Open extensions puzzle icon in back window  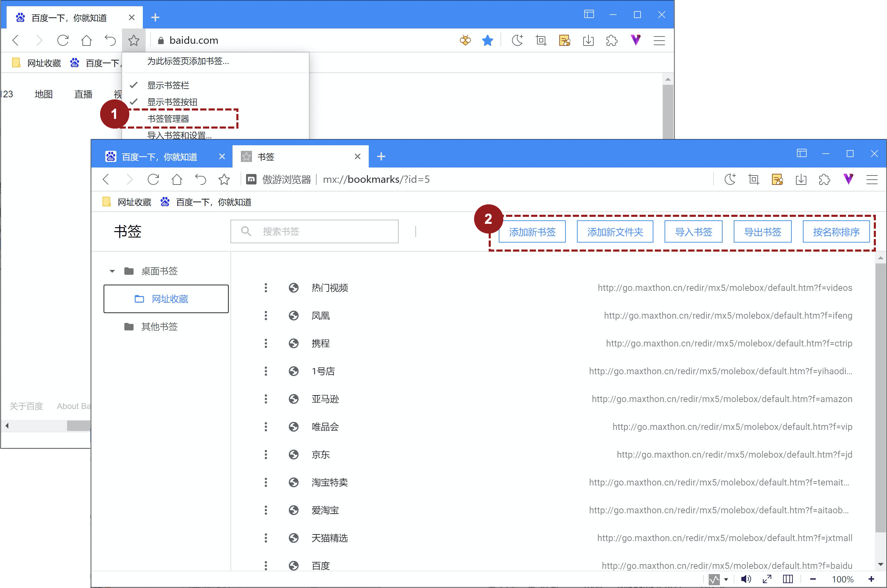[x=612, y=40]
